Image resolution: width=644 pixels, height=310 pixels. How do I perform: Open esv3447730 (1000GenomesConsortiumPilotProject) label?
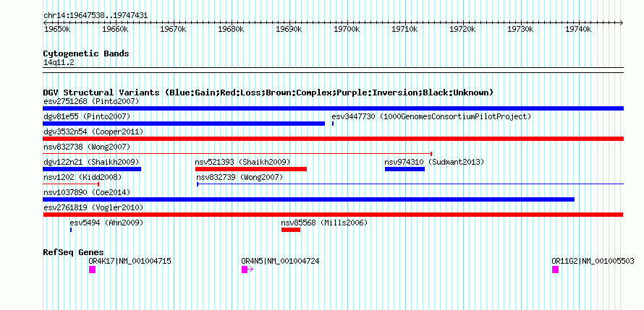tap(431, 116)
